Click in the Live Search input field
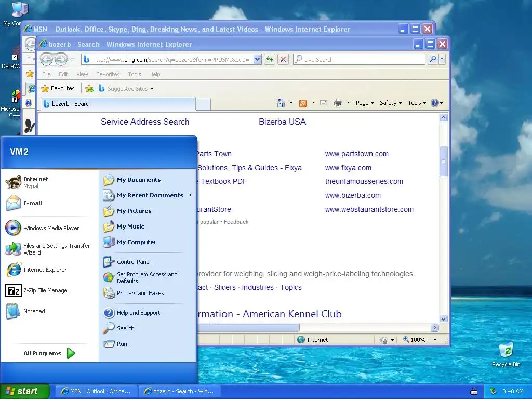Image resolution: width=532 pixels, height=399 pixels. tap(359, 59)
